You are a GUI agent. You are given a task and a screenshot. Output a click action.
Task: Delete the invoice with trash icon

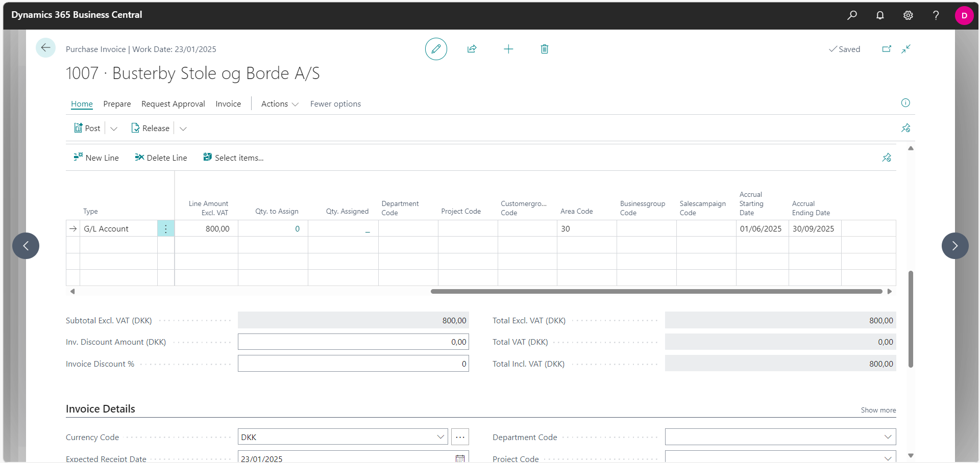pyautogui.click(x=545, y=49)
